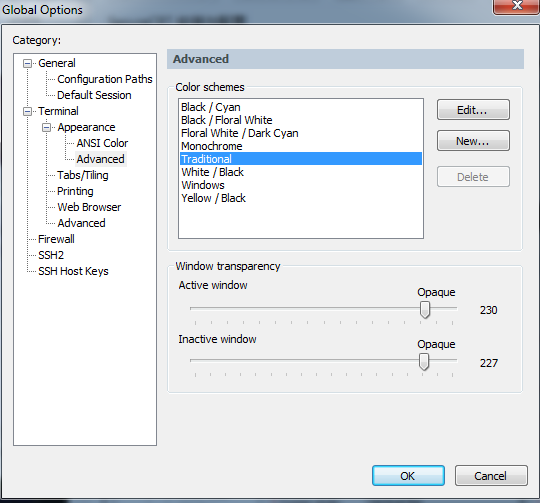Open the SSH Host Keys category
540x503 pixels.
(x=73, y=271)
